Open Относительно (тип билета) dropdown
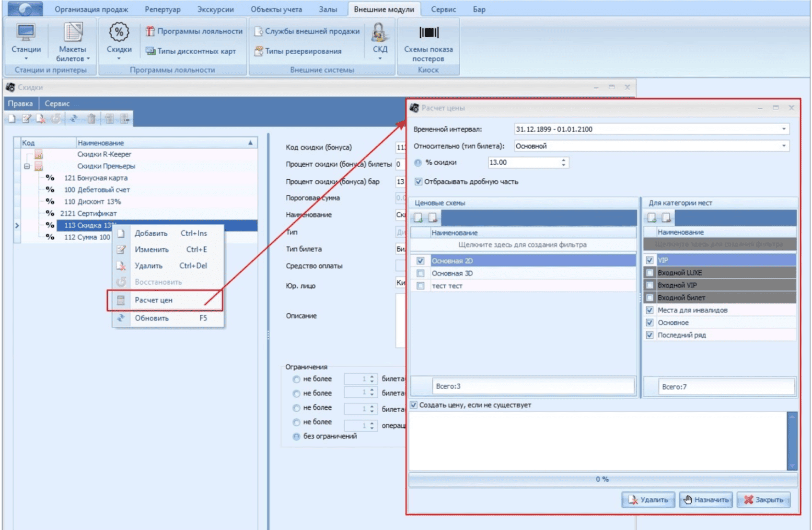Viewport: 812px width, 530px height. click(784, 146)
